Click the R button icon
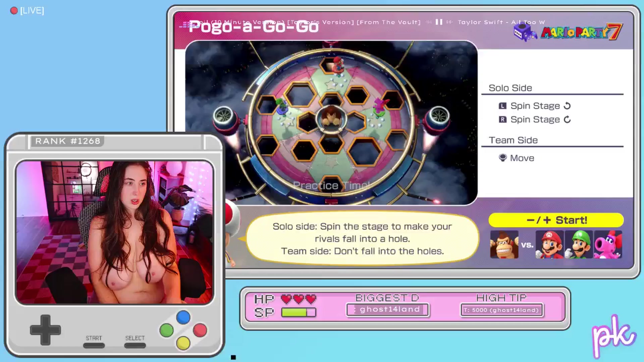This screenshot has width=644, height=362. tap(502, 120)
